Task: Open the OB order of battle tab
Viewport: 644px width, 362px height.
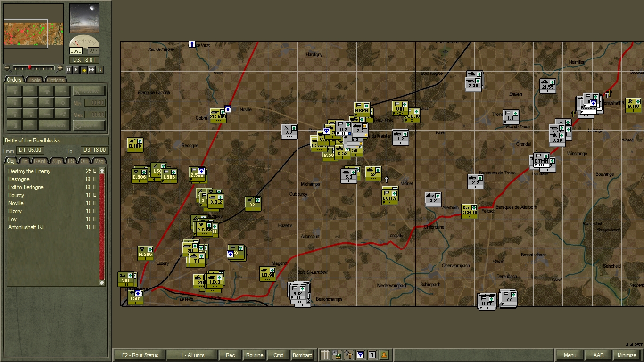Action: click(84, 161)
